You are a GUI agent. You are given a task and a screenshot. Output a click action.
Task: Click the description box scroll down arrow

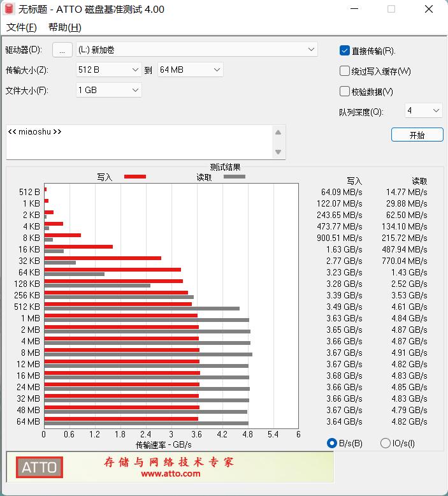click(x=278, y=152)
